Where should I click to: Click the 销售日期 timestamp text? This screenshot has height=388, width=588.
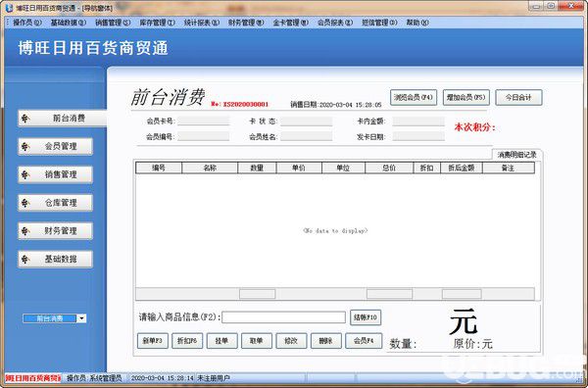point(335,105)
